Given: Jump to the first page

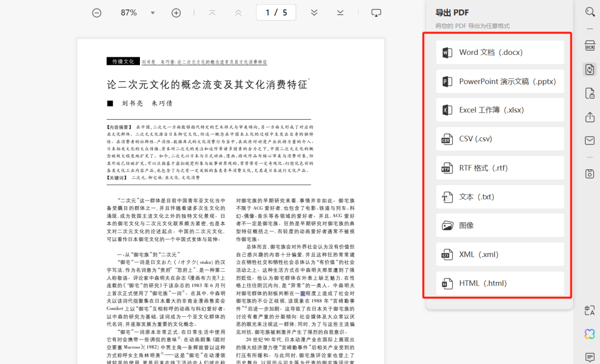Looking at the screenshot, I should click(x=212, y=13).
